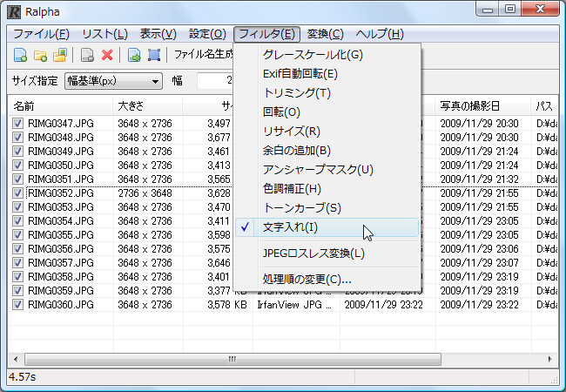Click the red X delete icon
566x392 pixels.
(x=107, y=55)
